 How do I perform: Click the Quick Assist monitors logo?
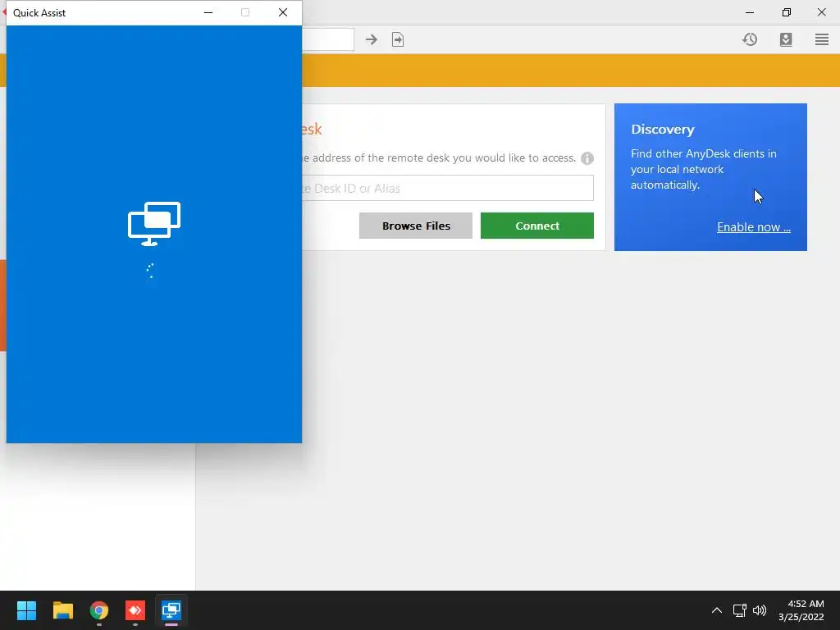point(154,224)
